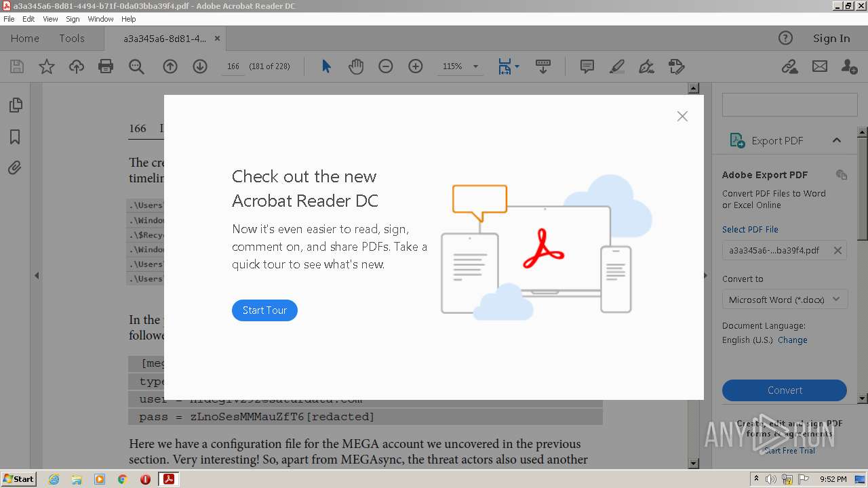
Task: Go to next page arrow
Action: click(200, 66)
